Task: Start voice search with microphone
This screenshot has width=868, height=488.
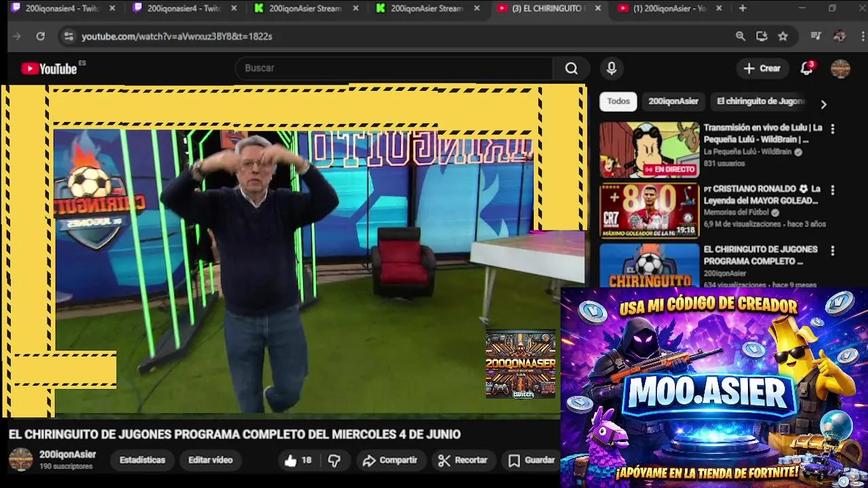Action: [x=611, y=68]
